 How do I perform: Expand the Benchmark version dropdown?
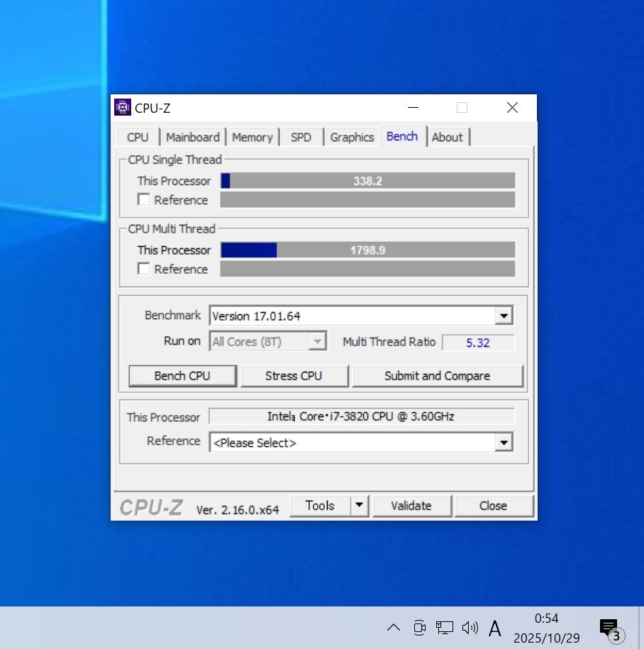tap(504, 316)
